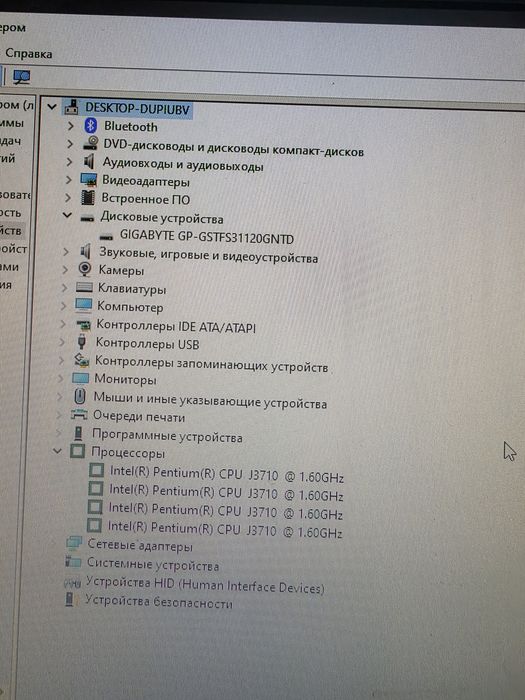Collapse the Процессоры category
Image resolution: width=525 pixels, height=700 pixels.
[57, 451]
